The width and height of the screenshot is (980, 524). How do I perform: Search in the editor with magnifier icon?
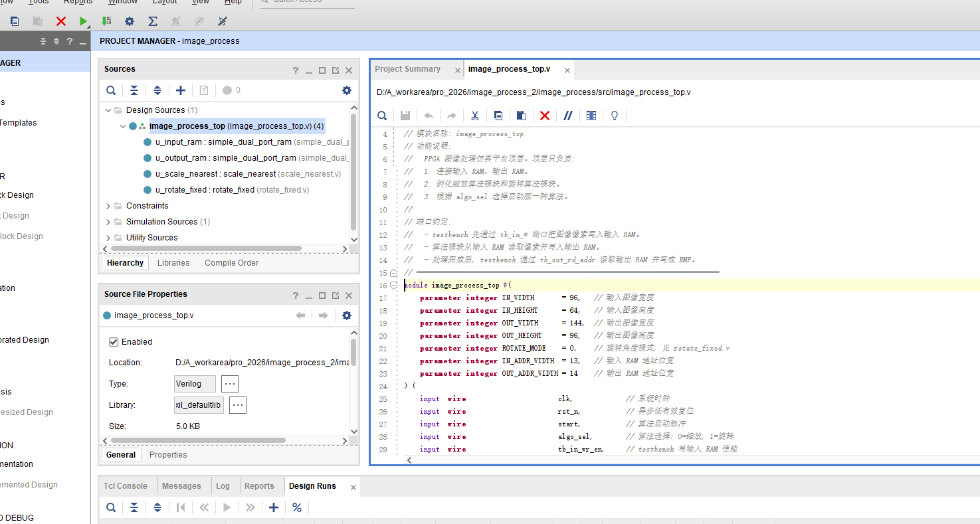pyautogui.click(x=382, y=116)
